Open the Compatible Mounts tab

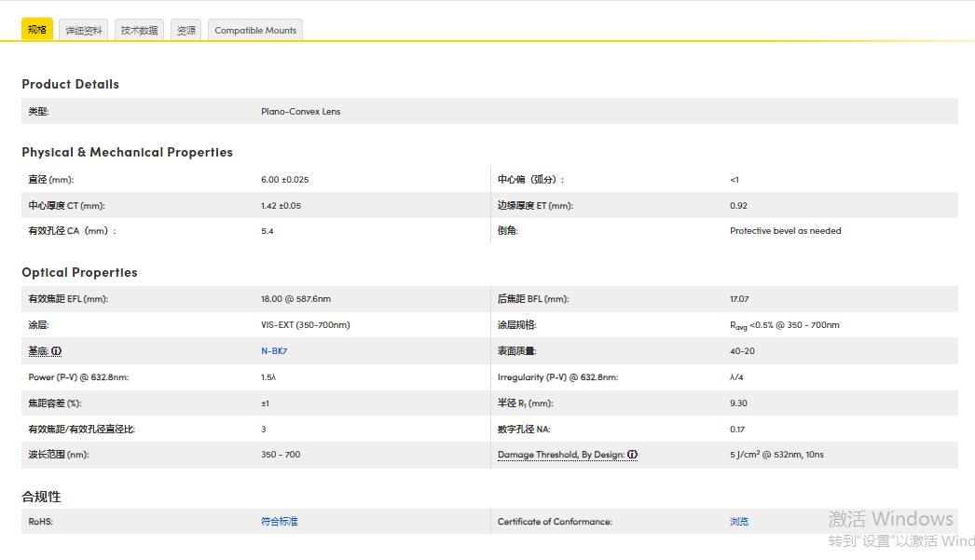pyautogui.click(x=255, y=31)
